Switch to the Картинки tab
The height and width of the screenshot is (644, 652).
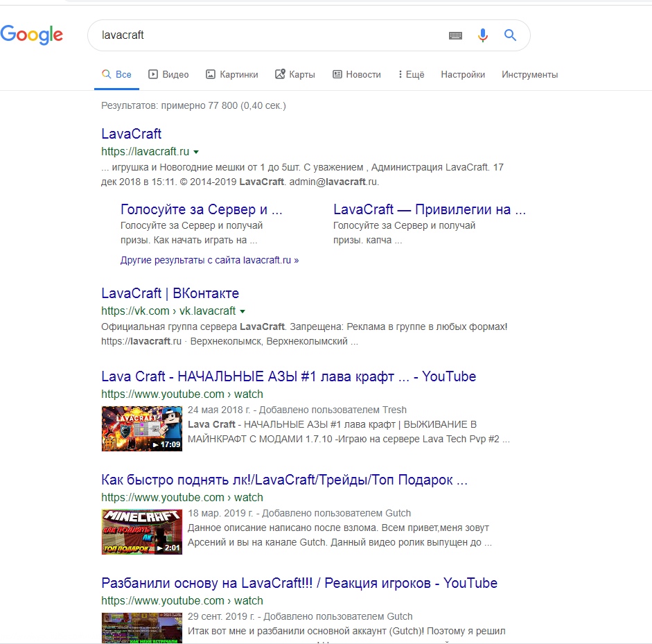click(x=232, y=74)
